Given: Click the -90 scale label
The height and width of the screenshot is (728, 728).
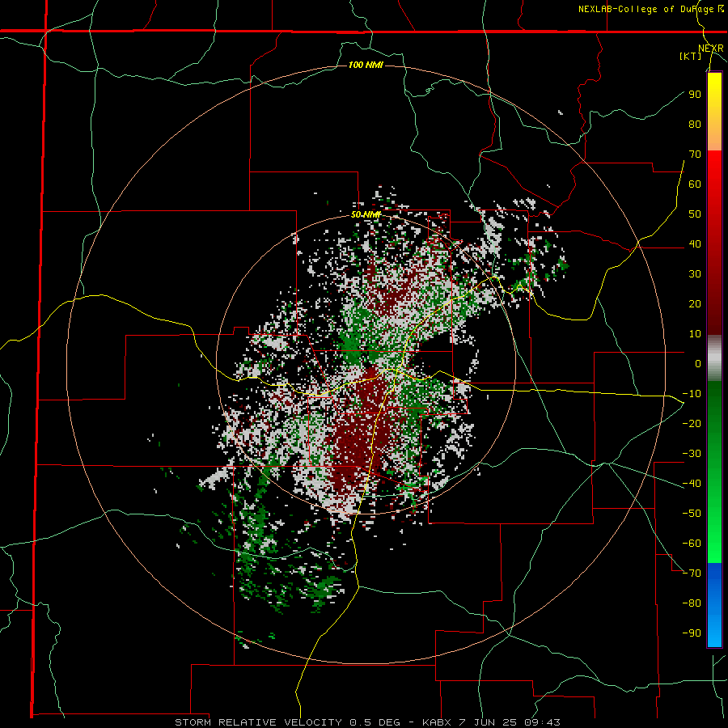Looking at the screenshot, I should coord(692,633).
